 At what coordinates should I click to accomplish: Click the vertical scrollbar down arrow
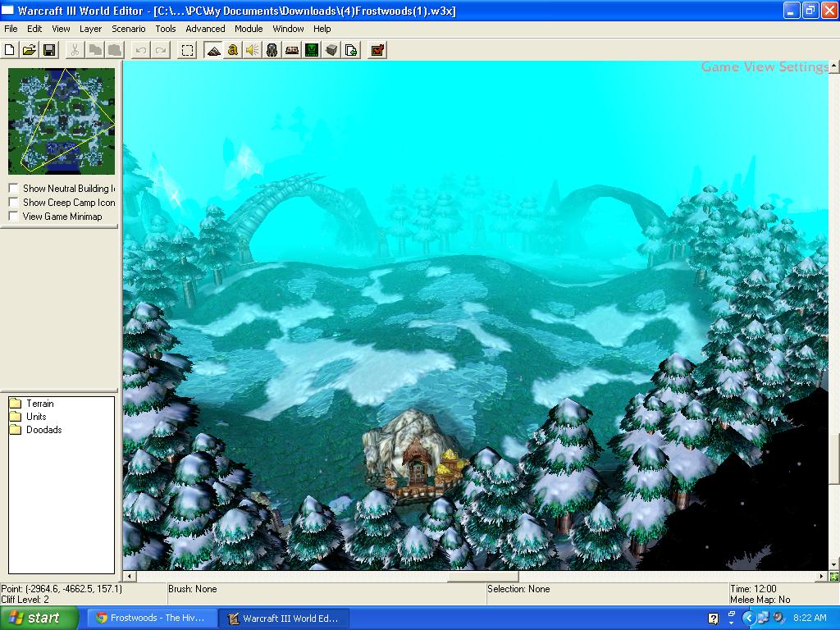[x=833, y=564]
